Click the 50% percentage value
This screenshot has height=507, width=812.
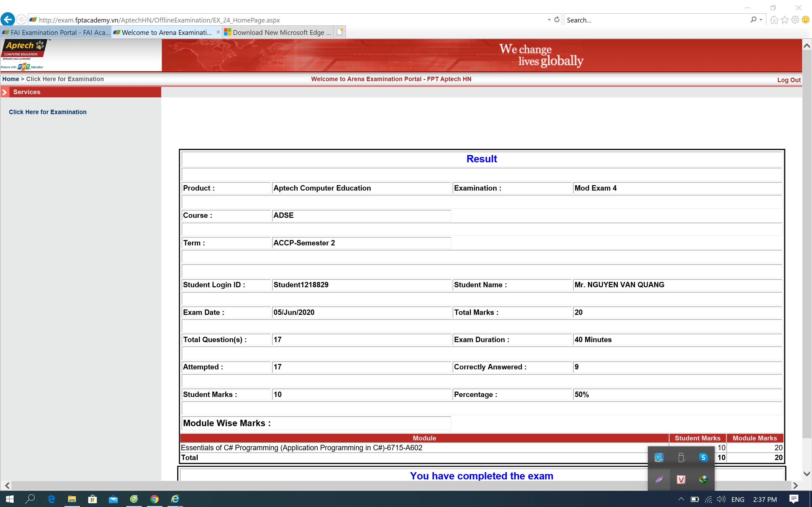click(x=582, y=394)
